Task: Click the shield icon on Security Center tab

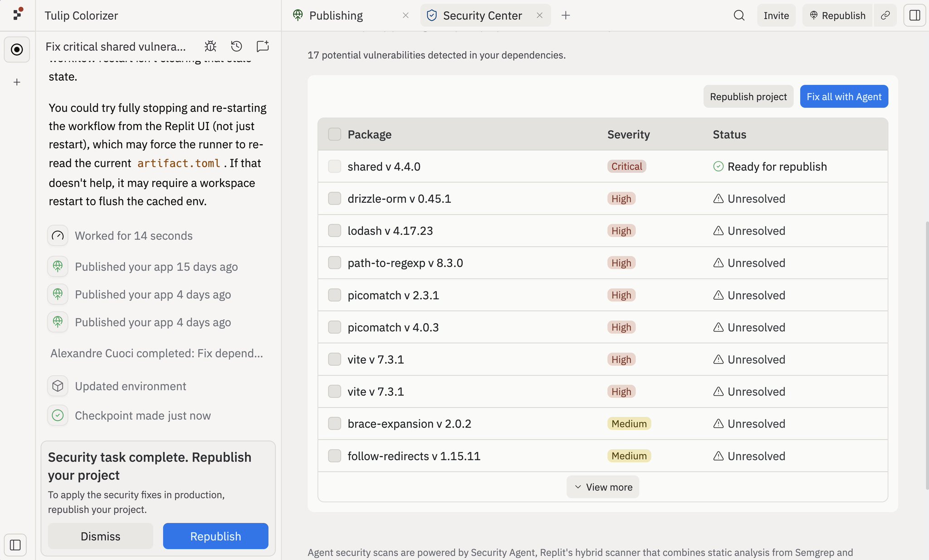Action: tap(432, 15)
